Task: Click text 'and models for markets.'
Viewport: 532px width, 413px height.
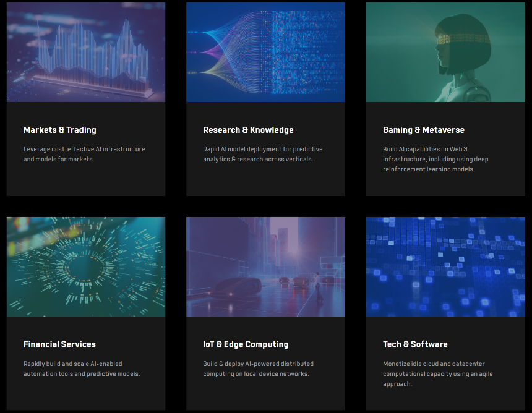Action: pyautogui.click(x=59, y=159)
